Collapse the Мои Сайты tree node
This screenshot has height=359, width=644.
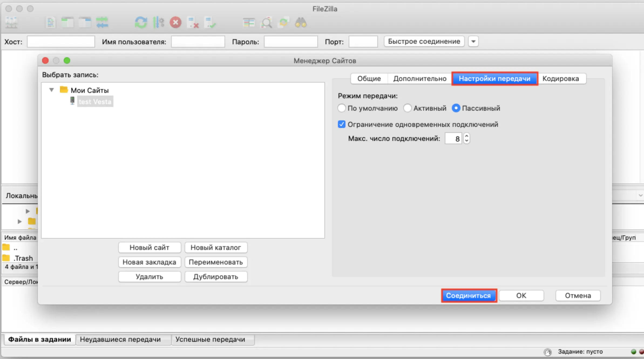(51, 90)
